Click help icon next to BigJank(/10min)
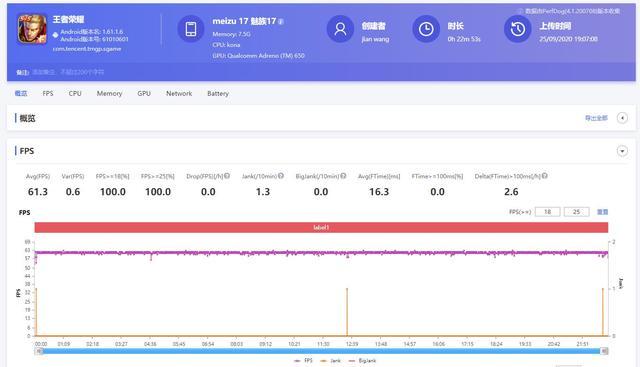Screen dimensions: 640x367 coord(343,176)
